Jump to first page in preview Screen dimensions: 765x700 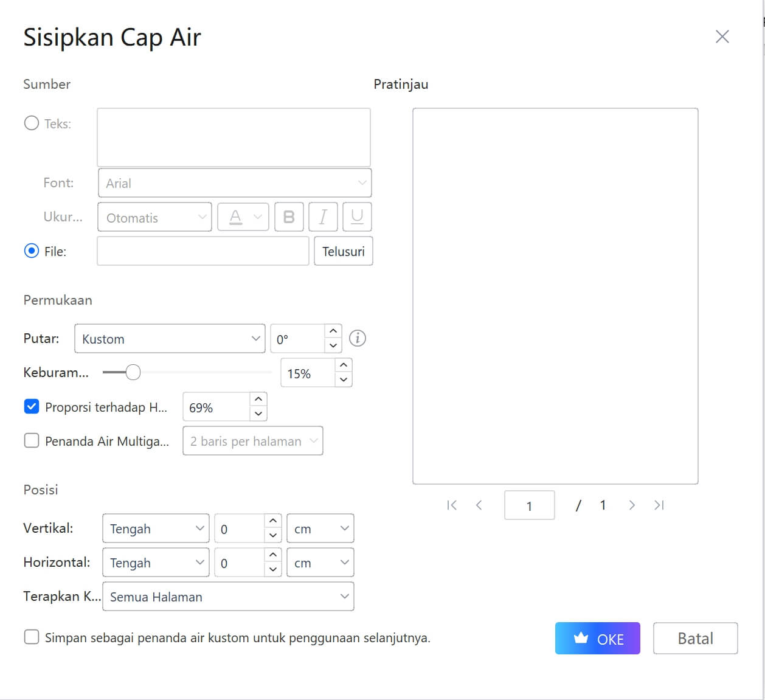coord(452,505)
